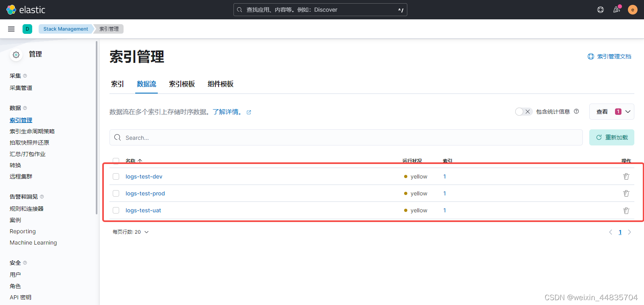Click the sort arrow on 名称 column
This screenshot has width=644, height=305.
[140, 161]
